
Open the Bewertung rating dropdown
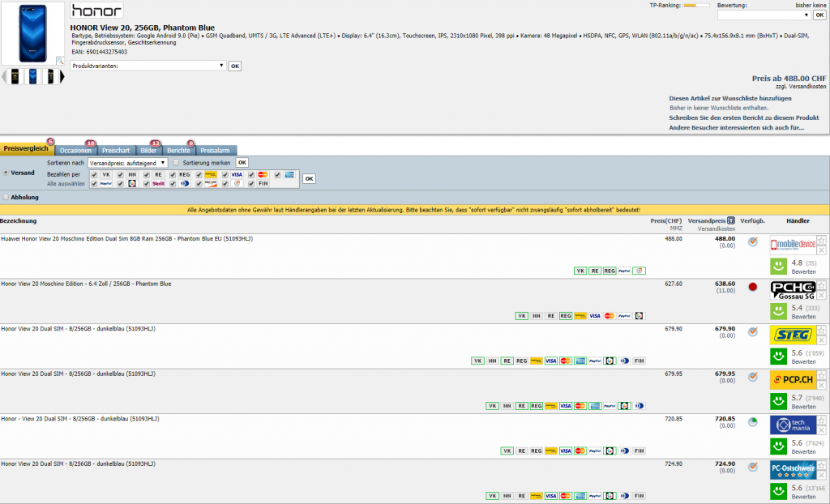(764, 15)
